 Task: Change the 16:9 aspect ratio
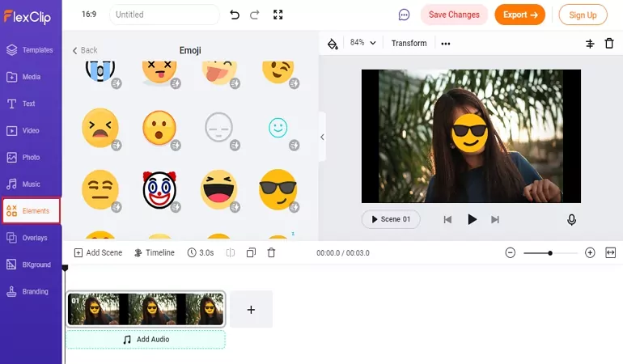(89, 15)
